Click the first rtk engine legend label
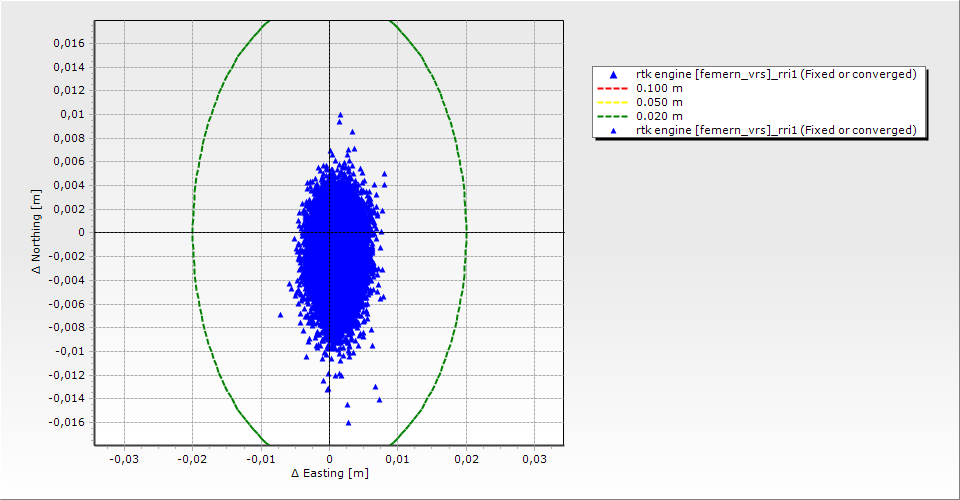 (x=776, y=75)
